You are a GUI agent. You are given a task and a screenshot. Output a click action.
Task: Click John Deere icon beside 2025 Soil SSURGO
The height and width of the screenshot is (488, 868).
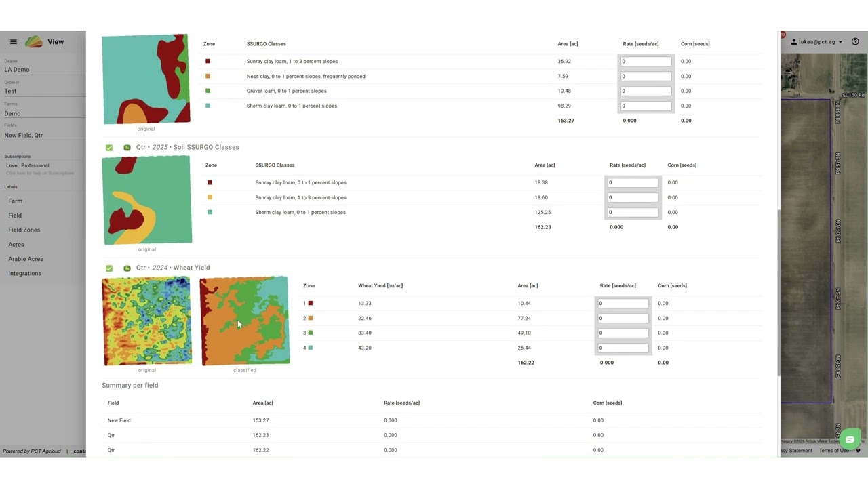127,147
